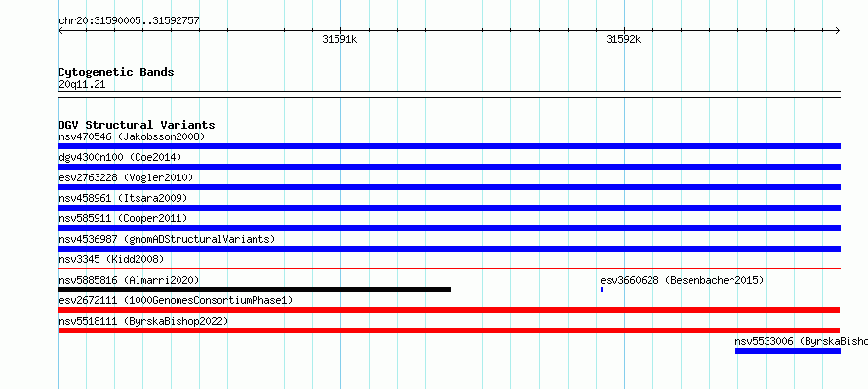This screenshot has width=868, height=389.
Task: Click the blue bar under nsv458961
Action: pos(449,208)
